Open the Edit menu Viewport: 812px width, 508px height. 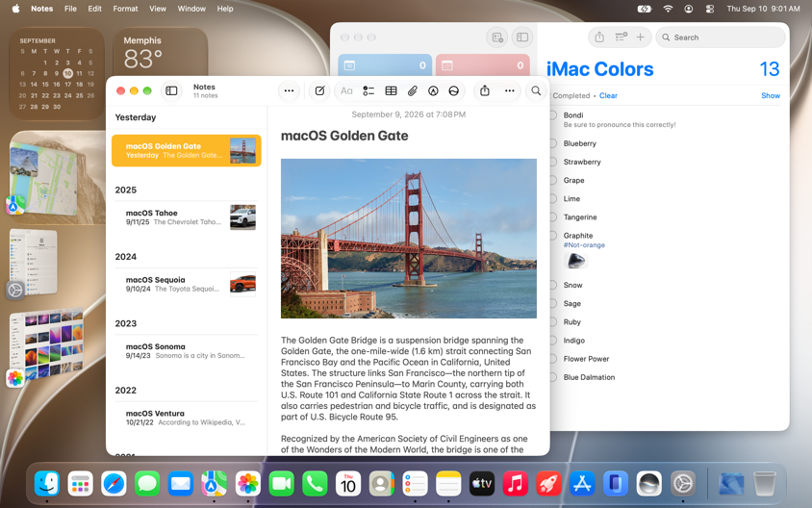[x=95, y=9]
